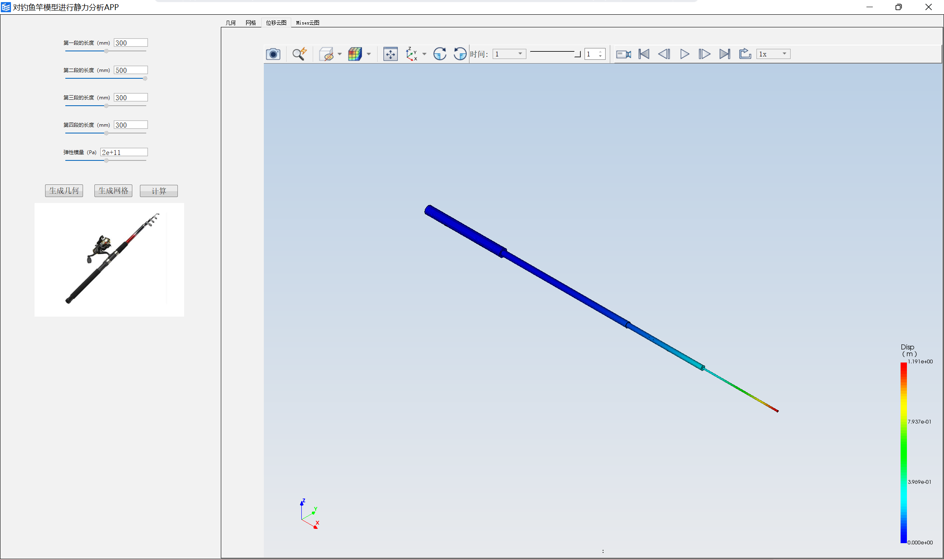Screen dimensions: 944x560
Task: Click the 第二段的长度 input field
Action: 131,70
